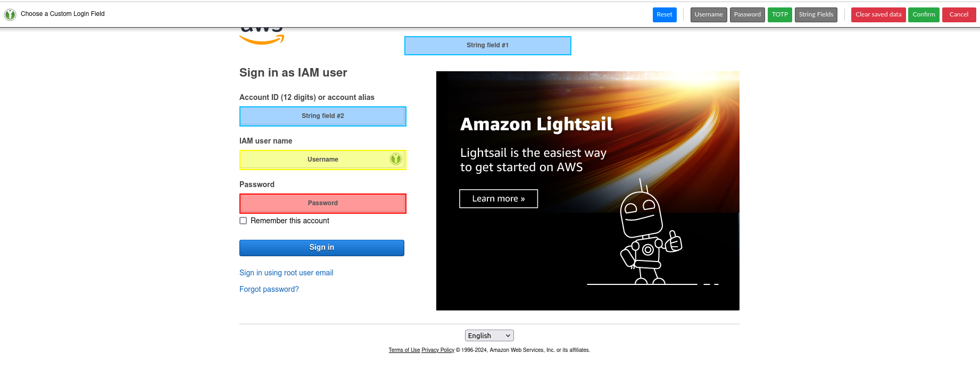The width and height of the screenshot is (980, 387).
Task: Click the extension logo in the top bar
Action: pyautogui.click(x=10, y=14)
